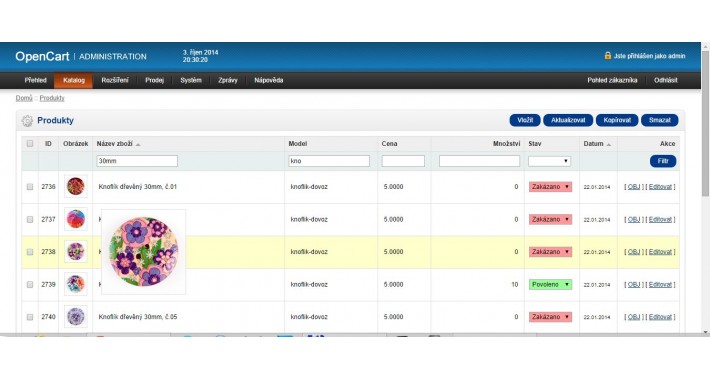Click the Vložit button
The width and height of the screenshot is (710, 380).
525,120
